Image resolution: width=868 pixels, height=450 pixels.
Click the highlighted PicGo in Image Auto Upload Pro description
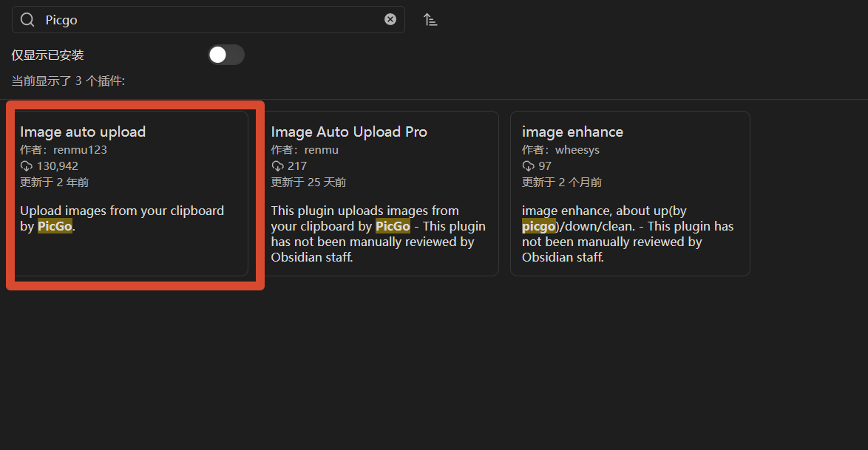(393, 226)
